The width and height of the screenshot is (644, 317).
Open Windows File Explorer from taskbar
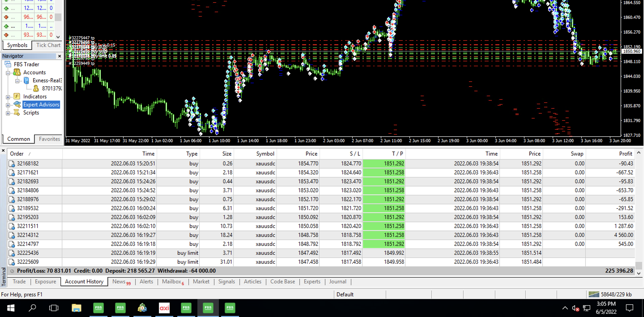76,308
